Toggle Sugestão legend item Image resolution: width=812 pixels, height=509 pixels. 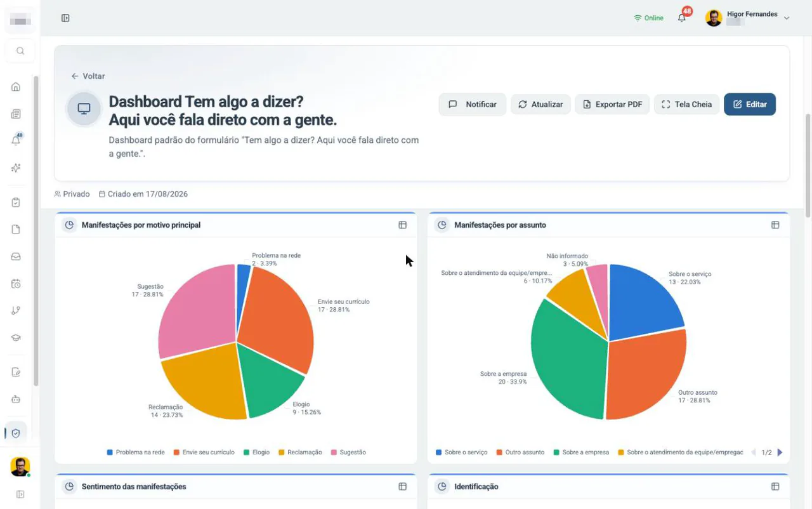(x=348, y=453)
